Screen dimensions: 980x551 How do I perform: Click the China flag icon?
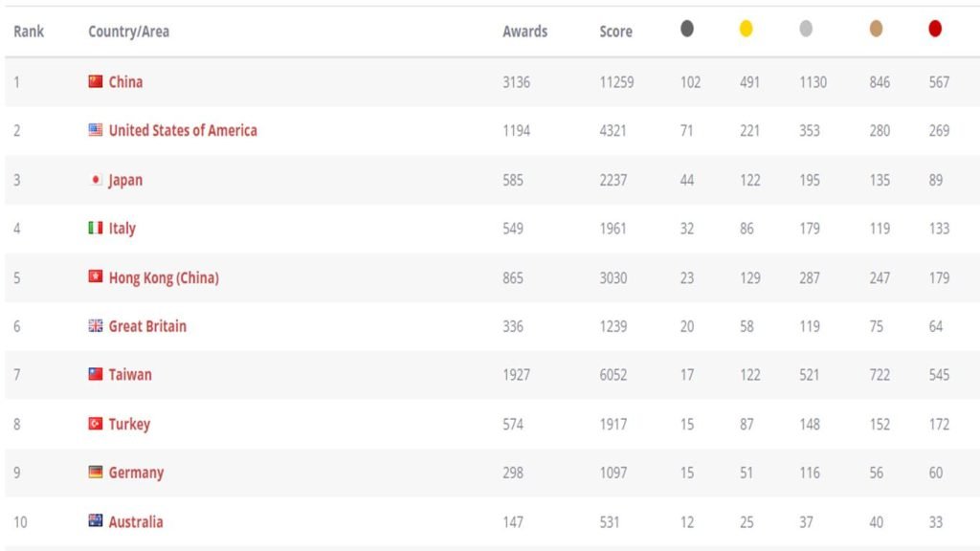(x=95, y=81)
